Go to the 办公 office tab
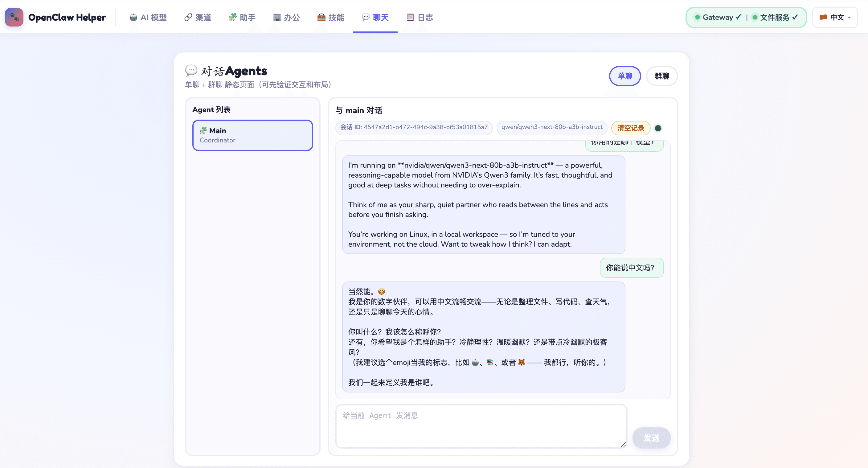 [x=286, y=17]
